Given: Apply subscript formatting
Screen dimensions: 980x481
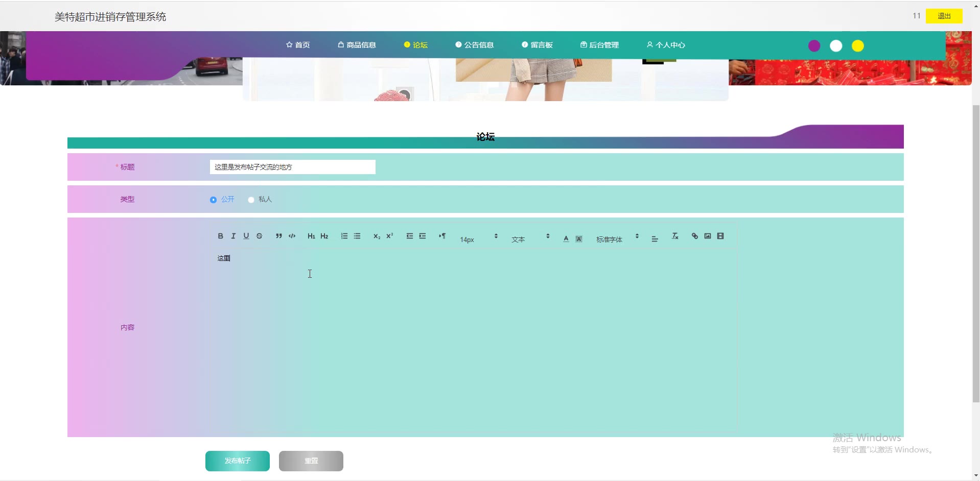Looking at the screenshot, I should pyautogui.click(x=377, y=236).
